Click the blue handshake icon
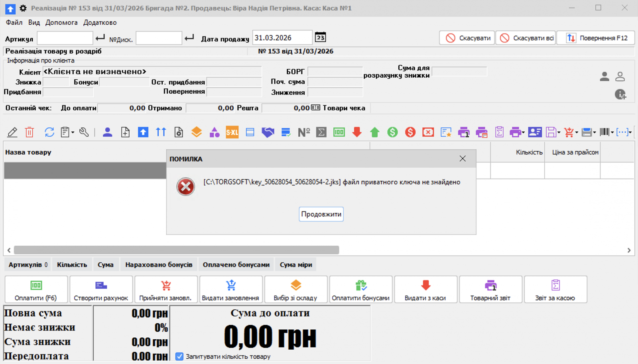Image resolution: width=638 pixels, height=364 pixels. pos(268,132)
